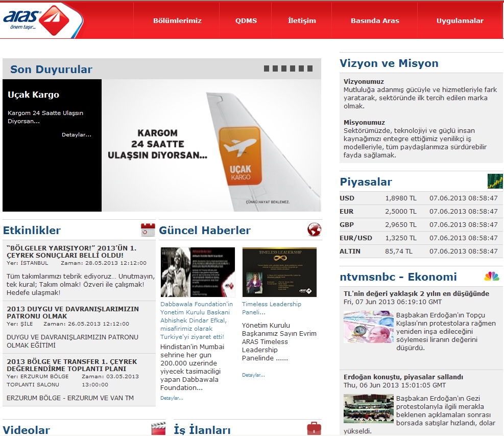The width and height of the screenshot is (504, 436).
Task: Click the Videolar section heading
Action: [26, 429]
